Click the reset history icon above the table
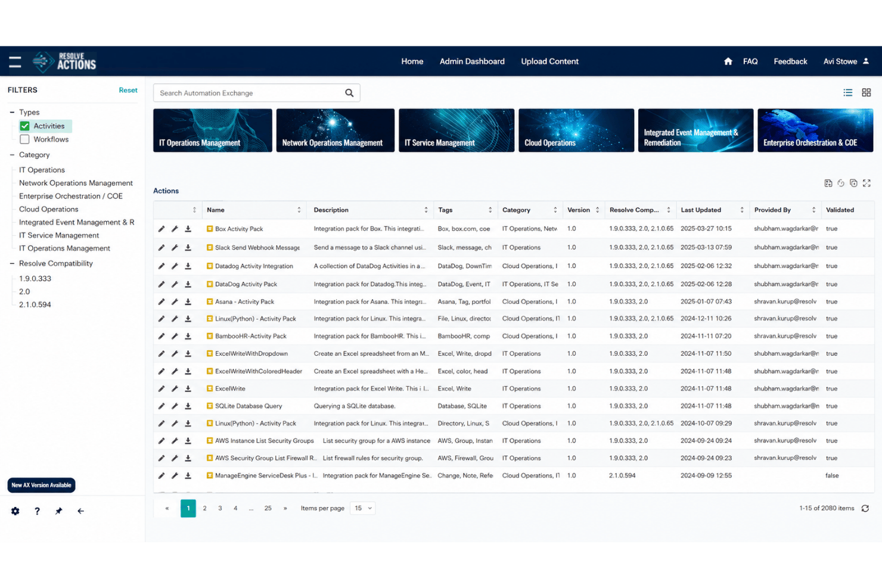 [841, 183]
